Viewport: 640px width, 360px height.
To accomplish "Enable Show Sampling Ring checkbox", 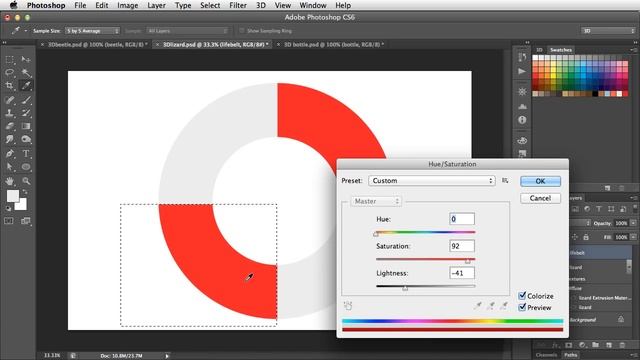I will [x=242, y=31].
